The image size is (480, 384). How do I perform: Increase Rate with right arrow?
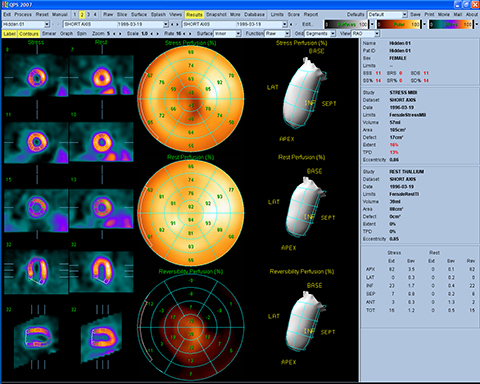point(190,34)
